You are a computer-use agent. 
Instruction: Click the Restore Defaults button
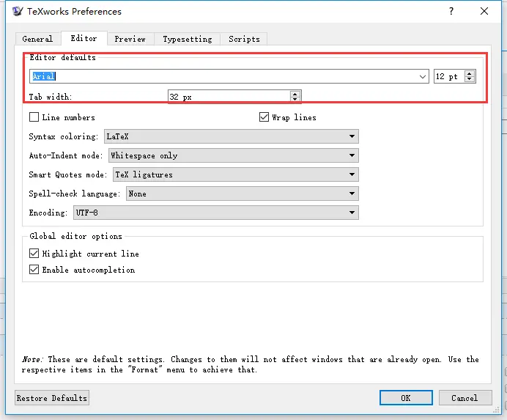pyautogui.click(x=52, y=398)
